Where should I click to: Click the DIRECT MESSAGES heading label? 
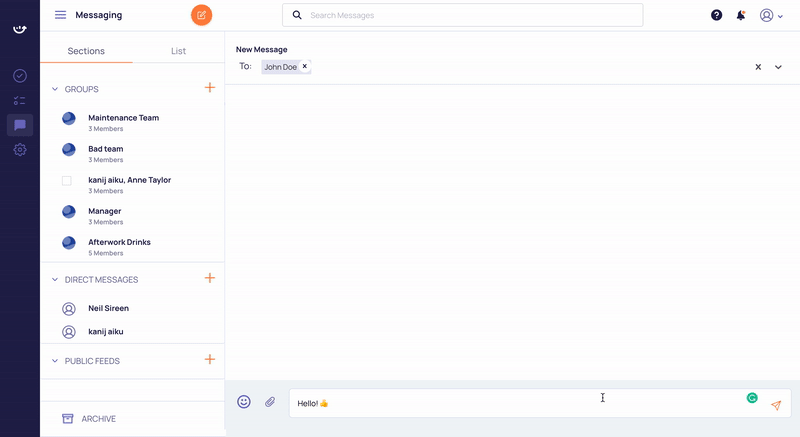coord(102,279)
